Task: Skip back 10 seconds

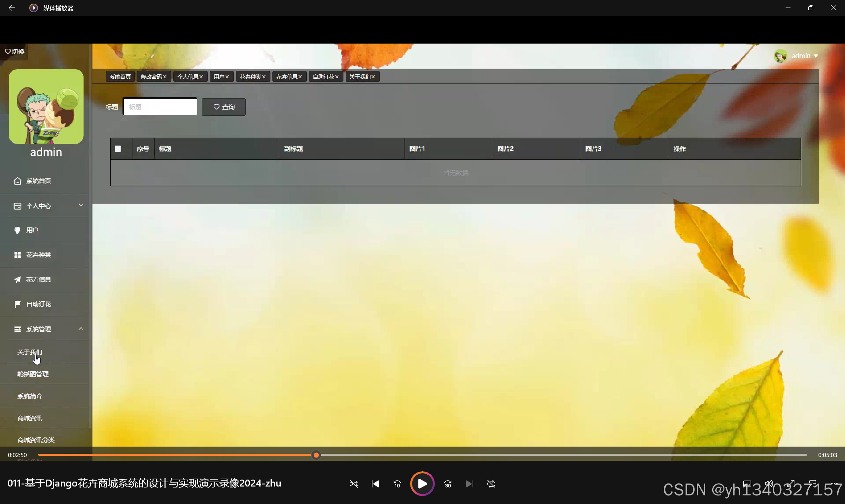Action: pyautogui.click(x=397, y=484)
